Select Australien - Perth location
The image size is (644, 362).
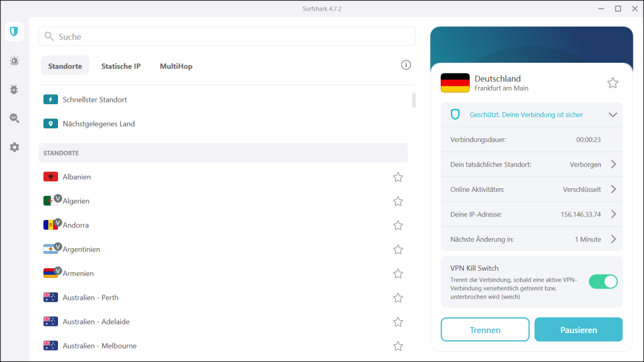(x=223, y=298)
